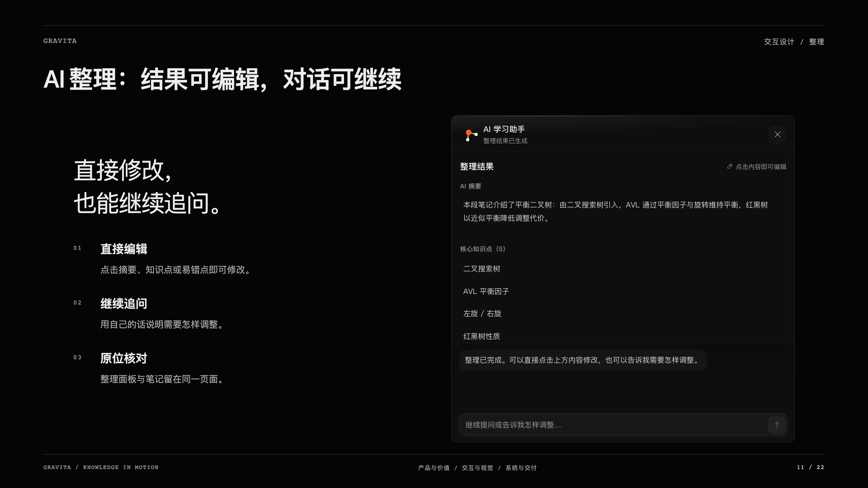Click 交互设计 in the top breadcrumb

click(x=779, y=42)
